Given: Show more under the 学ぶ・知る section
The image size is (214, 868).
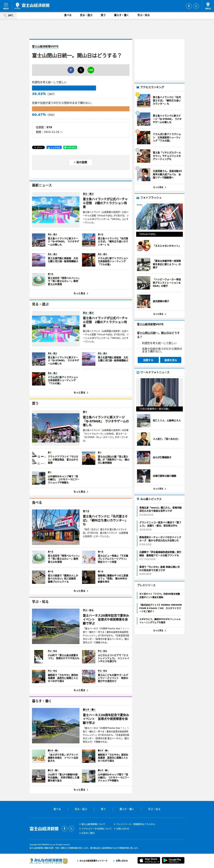Looking at the screenshot, I should tap(81, 690).
